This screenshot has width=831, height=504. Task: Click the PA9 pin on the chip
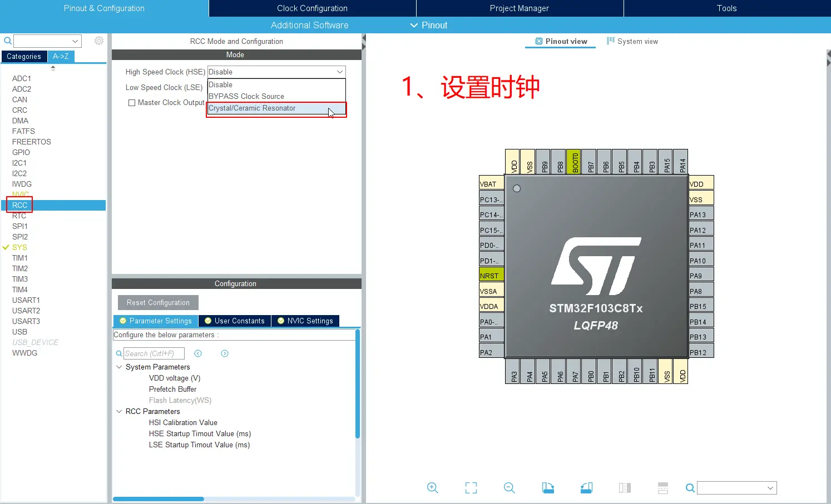(x=701, y=276)
